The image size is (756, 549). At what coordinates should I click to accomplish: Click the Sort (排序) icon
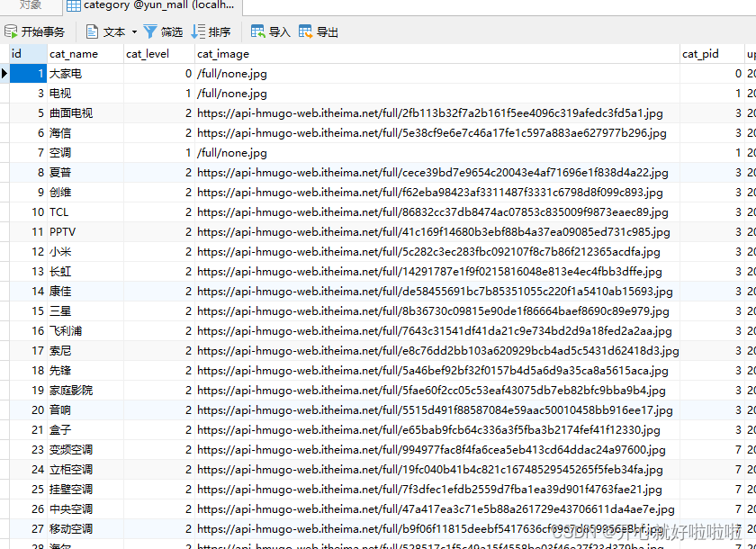[x=198, y=31]
